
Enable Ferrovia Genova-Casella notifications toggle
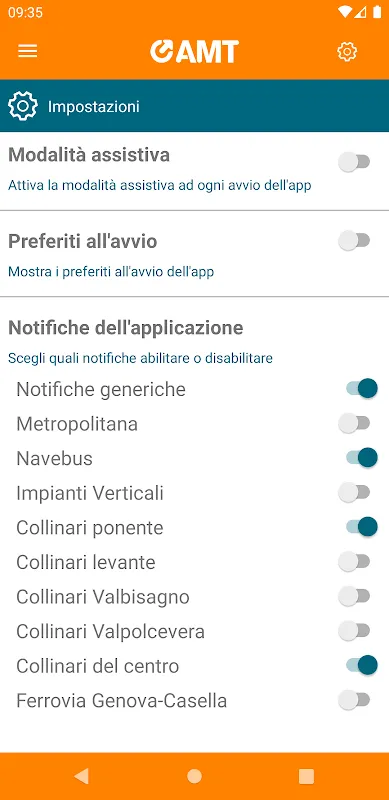coord(354,699)
